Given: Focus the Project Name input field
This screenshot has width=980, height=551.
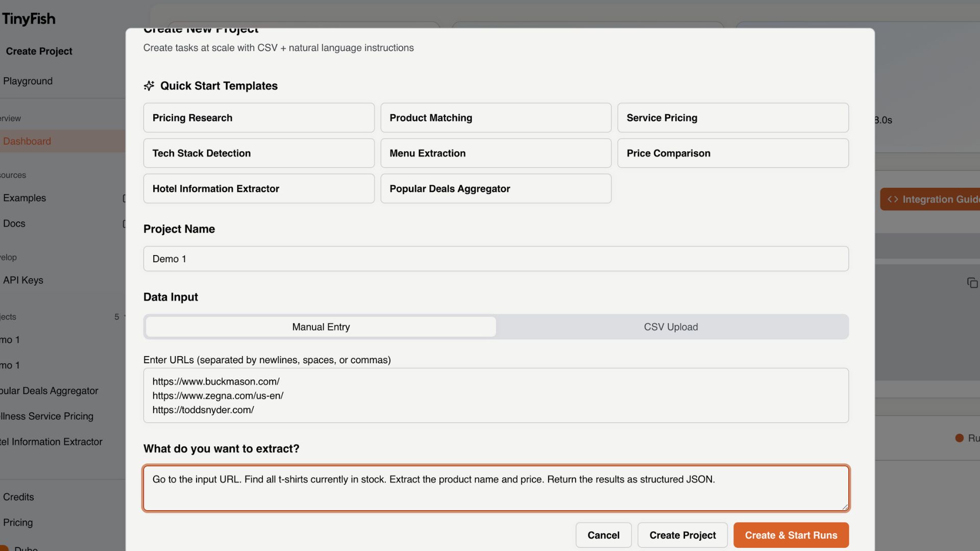Looking at the screenshot, I should (495, 259).
